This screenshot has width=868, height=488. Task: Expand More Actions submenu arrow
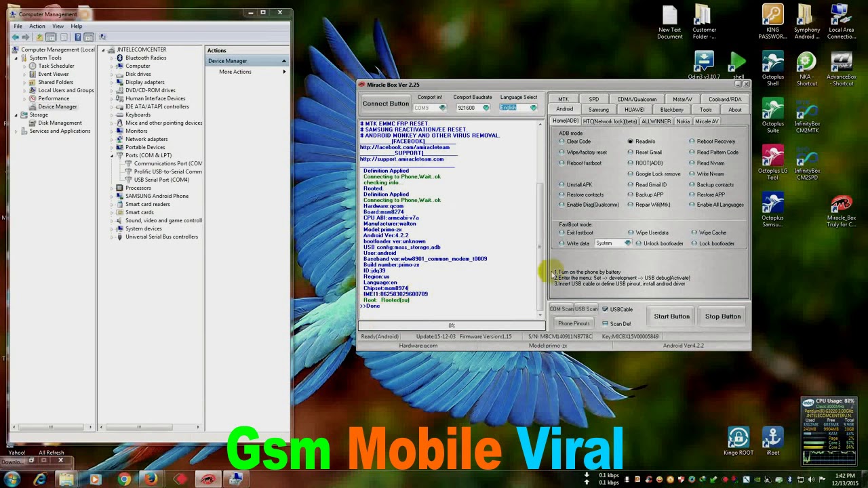pos(284,72)
